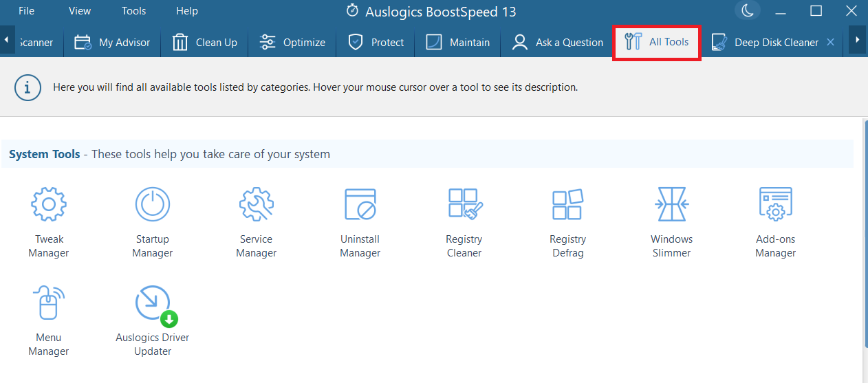
Task: Switch to Optimize tab
Action: pyautogui.click(x=292, y=42)
